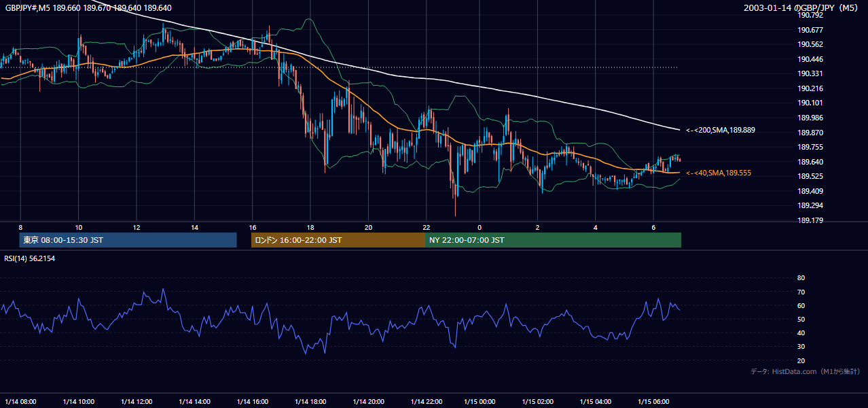Click the 1/14 10:00 date axis label
The width and height of the screenshot is (868, 408).
79,401
